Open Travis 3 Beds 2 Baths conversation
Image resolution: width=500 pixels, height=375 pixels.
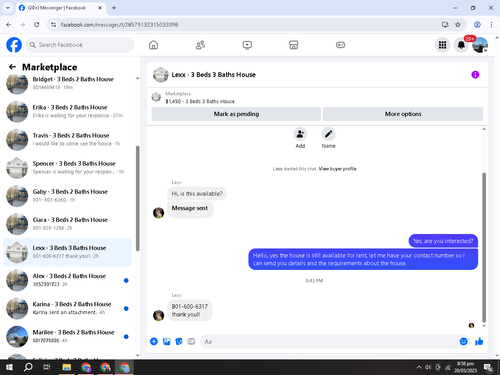click(x=68, y=140)
